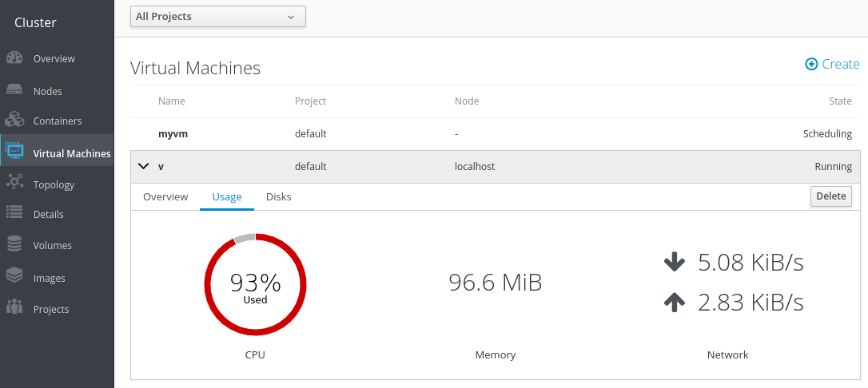Click the Projects people icon

point(14,308)
